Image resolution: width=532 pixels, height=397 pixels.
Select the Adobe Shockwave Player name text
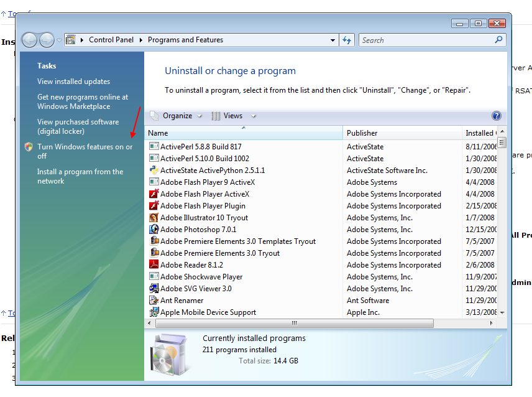tap(201, 276)
